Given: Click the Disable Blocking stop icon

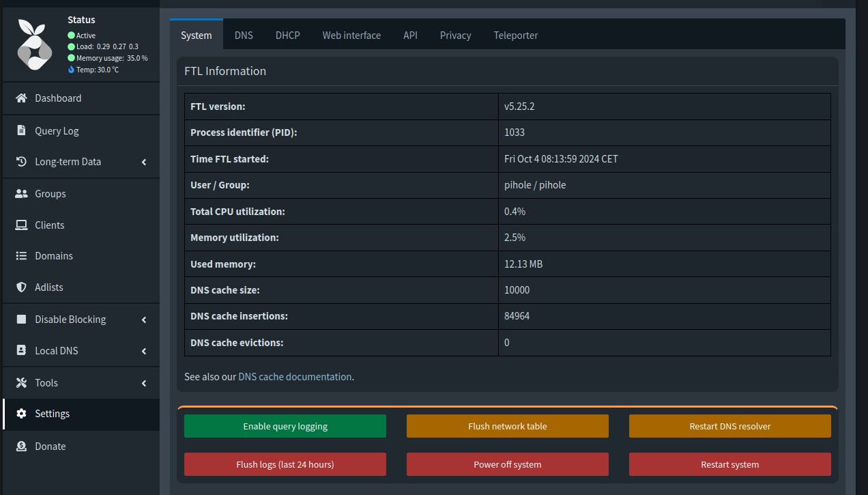Looking at the screenshot, I should (x=21, y=320).
